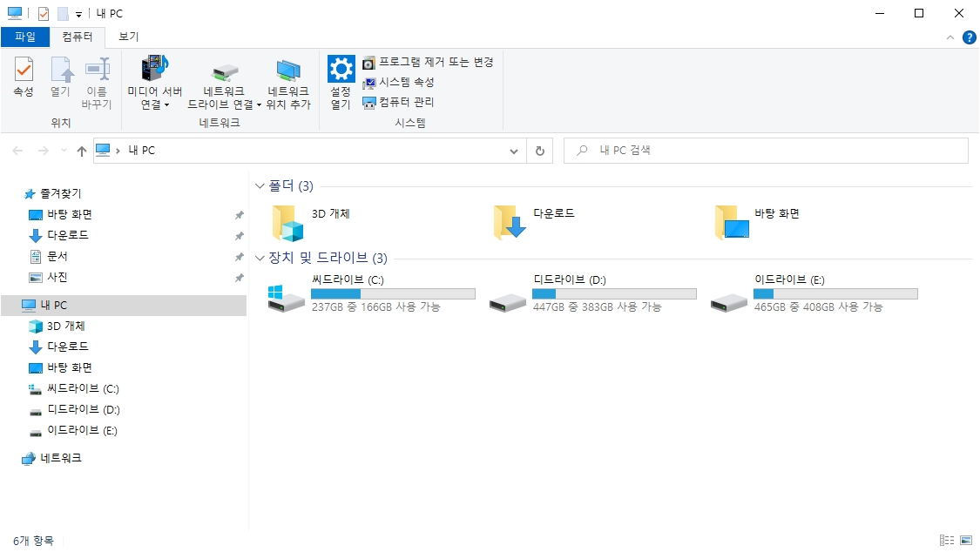The image size is (980, 552).
Task: Collapse the 장치 및 드라이브 (3) group
Action: (260, 258)
